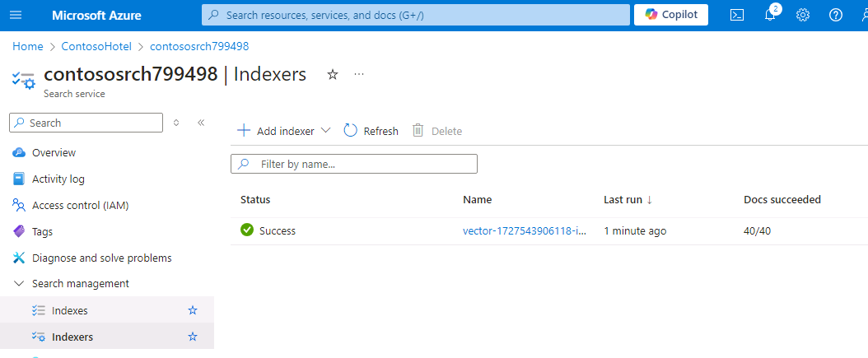Go to ContosoHotel breadcrumb
This screenshot has height=358, width=868.
[96, 46]
